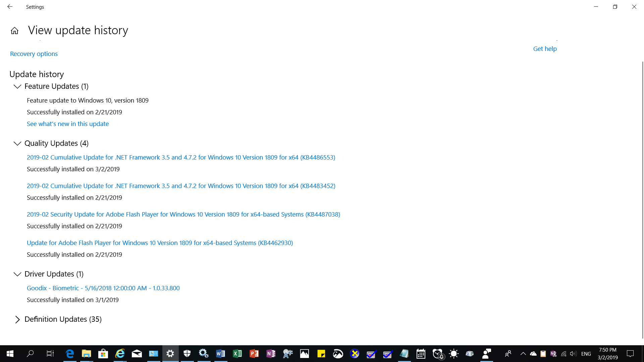Open the Mail app from the taskbar

click(x=137, y=354)
